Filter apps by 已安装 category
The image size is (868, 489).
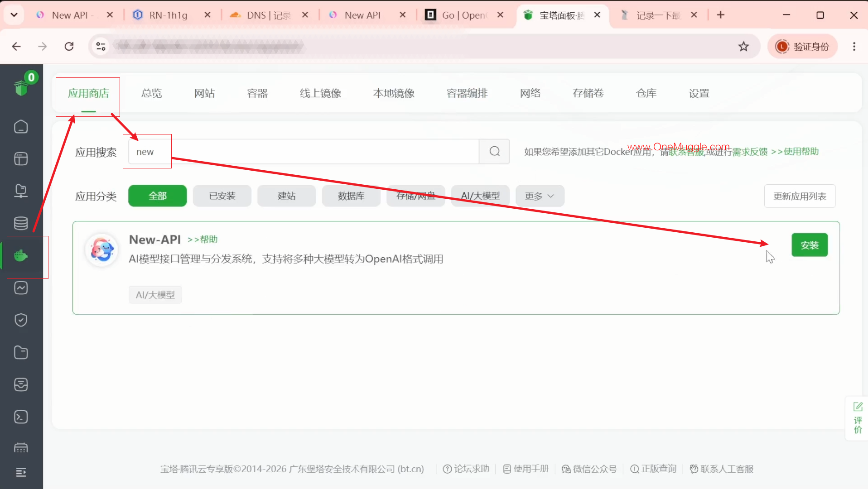222,196
